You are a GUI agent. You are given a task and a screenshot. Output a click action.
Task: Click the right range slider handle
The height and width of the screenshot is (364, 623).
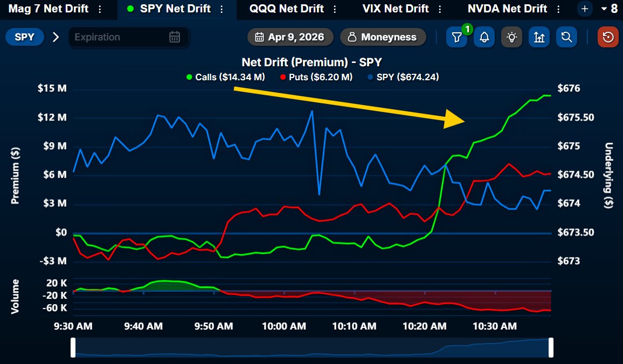551,347
